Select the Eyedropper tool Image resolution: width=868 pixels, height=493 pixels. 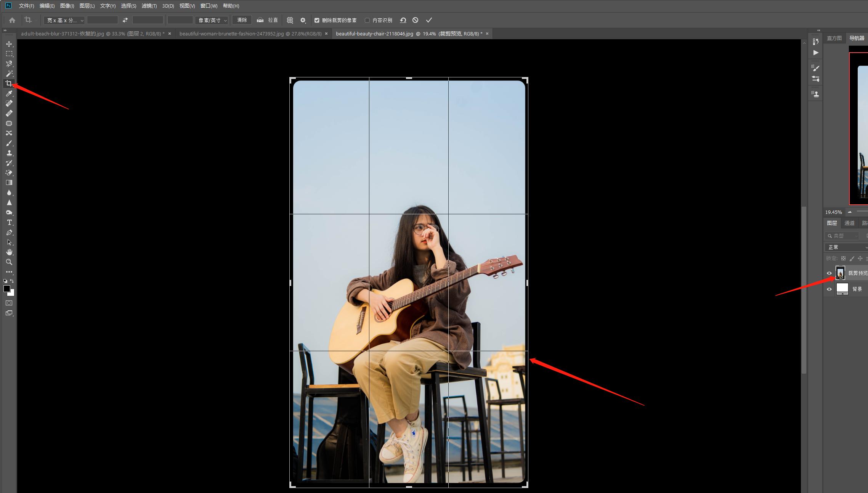[9, 93]
